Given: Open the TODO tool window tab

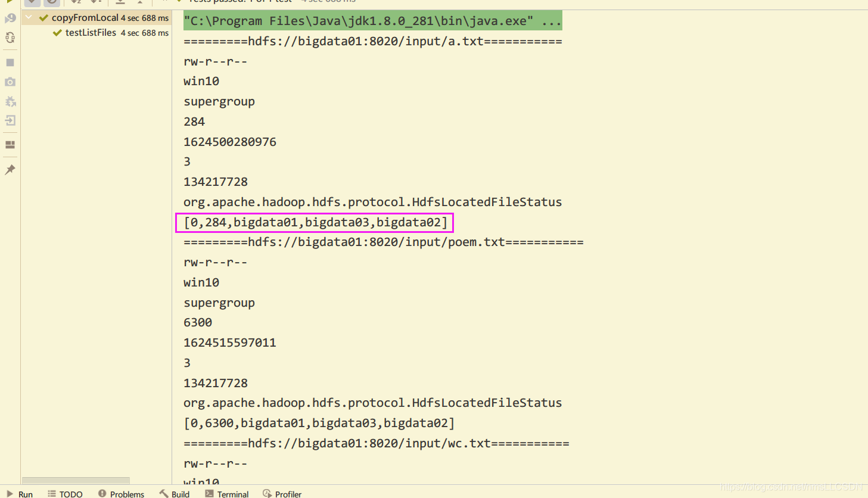Looking at the screenshot, I should [x=65, y=494].
